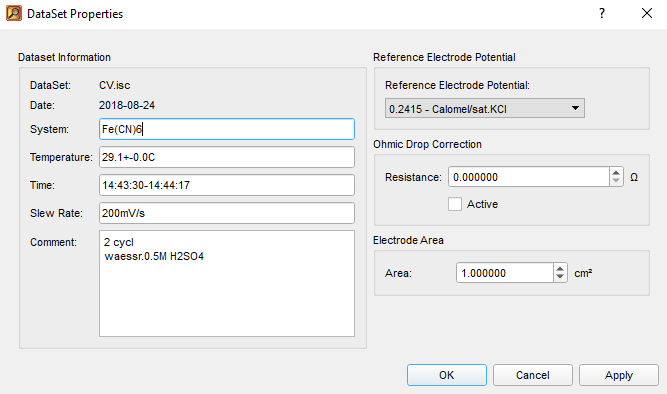Close the DataSet Properties dialog
This screenshot has height=394, width=667.
tap(647, 13)
